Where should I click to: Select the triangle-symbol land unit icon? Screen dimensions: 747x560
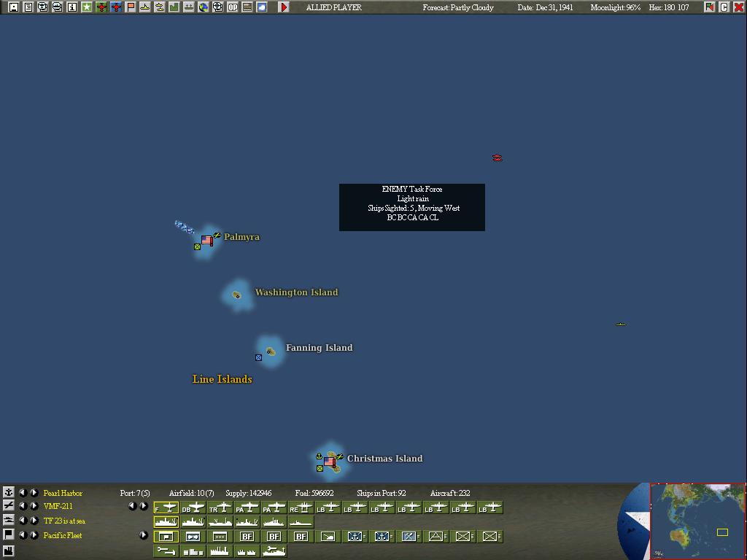click(x=436, y=537)
